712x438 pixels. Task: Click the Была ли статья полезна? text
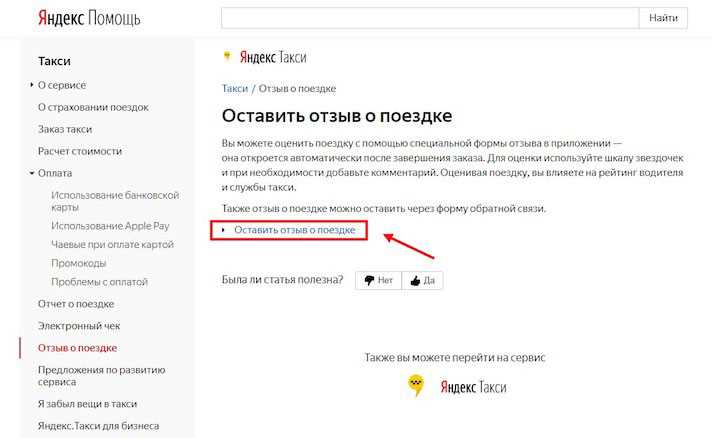pos(282,280)
